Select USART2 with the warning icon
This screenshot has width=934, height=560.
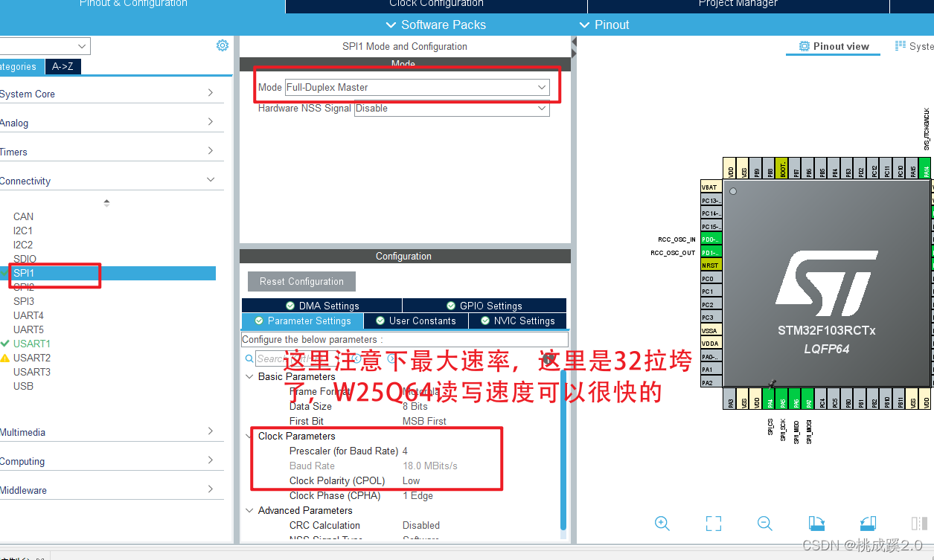point(31,358)
